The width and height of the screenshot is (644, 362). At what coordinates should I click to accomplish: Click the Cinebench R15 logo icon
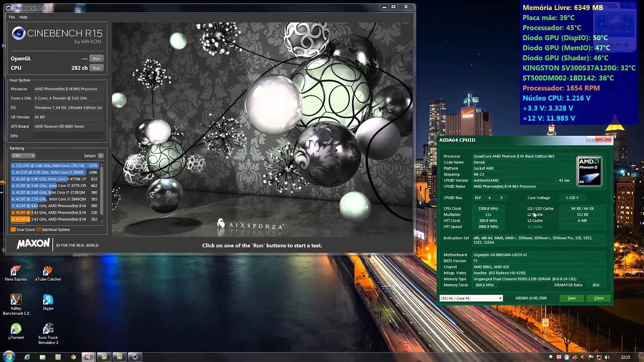coord(19,34)
